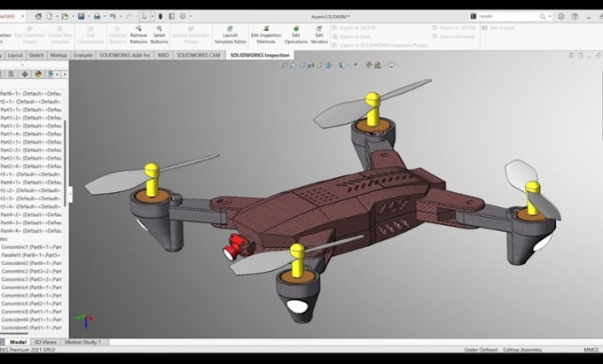The height and width of the screenshot is (364, 603).
Task: Open Edit Vendors
Action: coord(319,35)
